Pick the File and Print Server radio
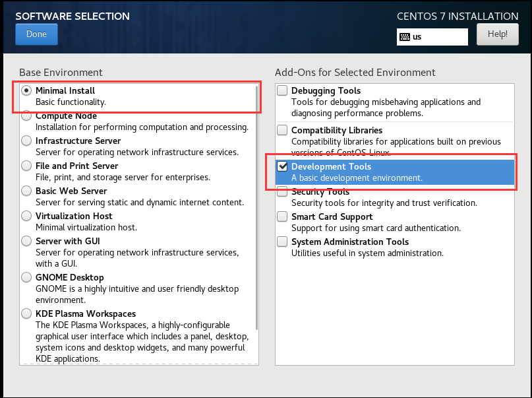This screenshot has width=532, height=398. (26, 166)
